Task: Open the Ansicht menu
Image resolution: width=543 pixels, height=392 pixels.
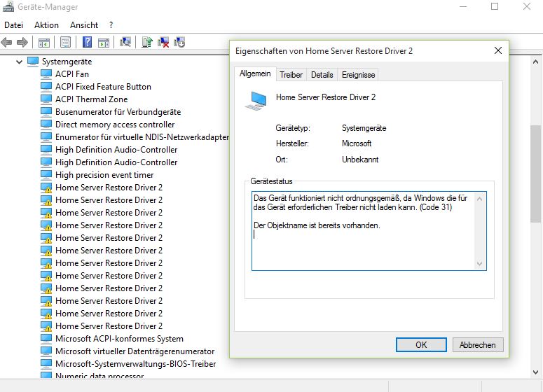Action: coord(84,25)
